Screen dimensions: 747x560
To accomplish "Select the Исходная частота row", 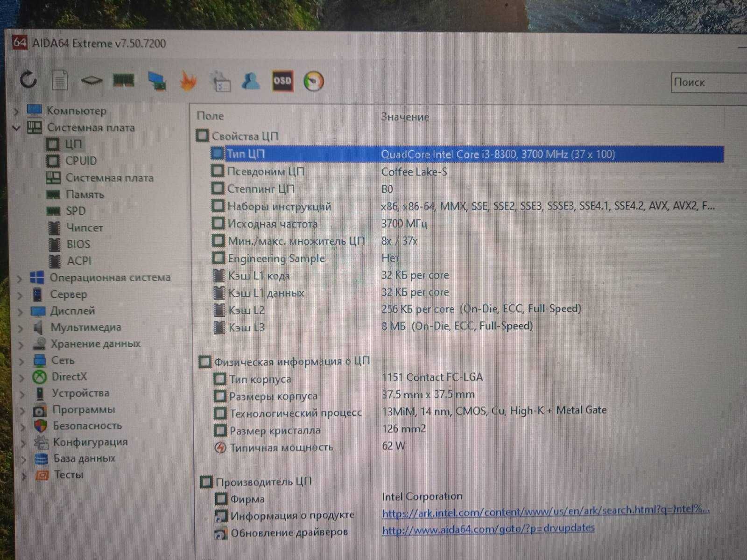I will click(x=467, y=224).
